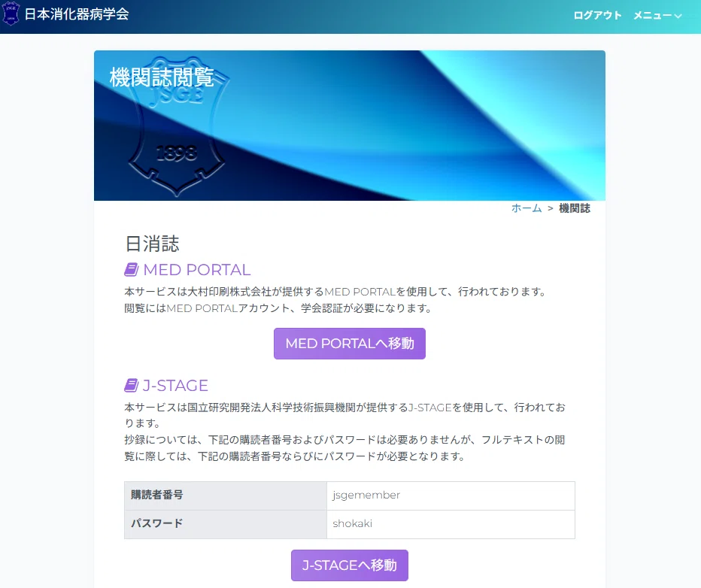The image size is (701, 588).
Task: Click the 機関誌閲覧 banner title
Action: pos(162,77)
